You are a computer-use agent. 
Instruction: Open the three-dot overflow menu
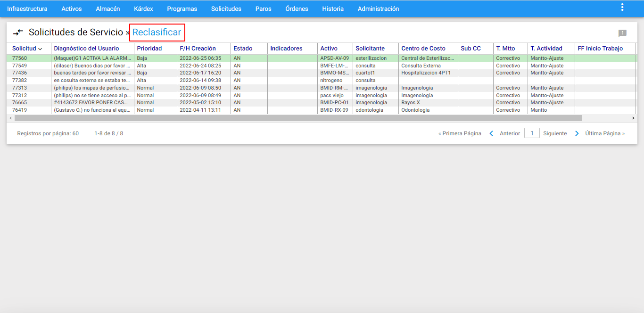(x=622, y=7)
